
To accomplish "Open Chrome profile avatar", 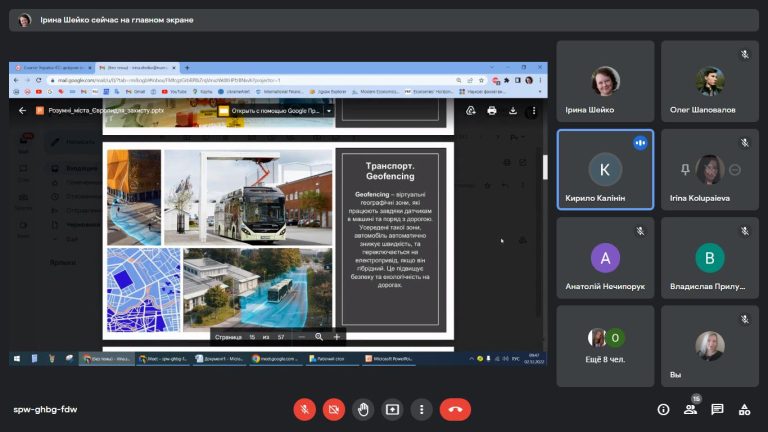I will [x=529, y=80].
